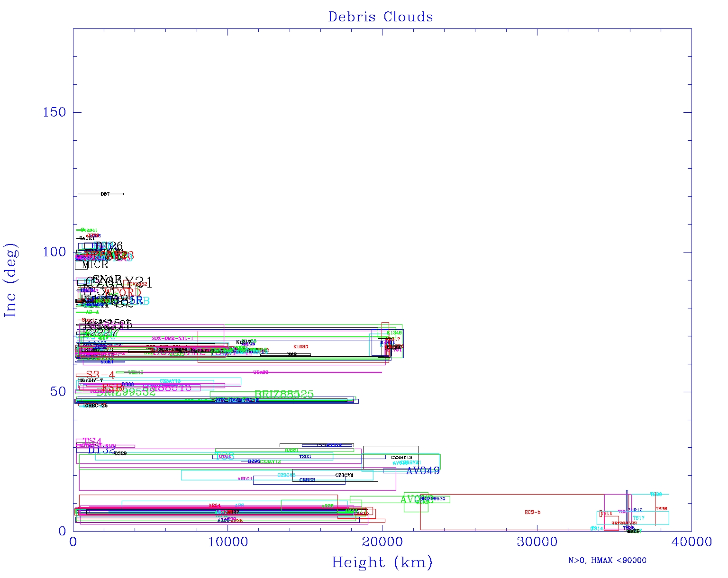Click the 'N>0, HMAX <90000' filter note
This screenshot has height=578, width=728.
(607, 560)
